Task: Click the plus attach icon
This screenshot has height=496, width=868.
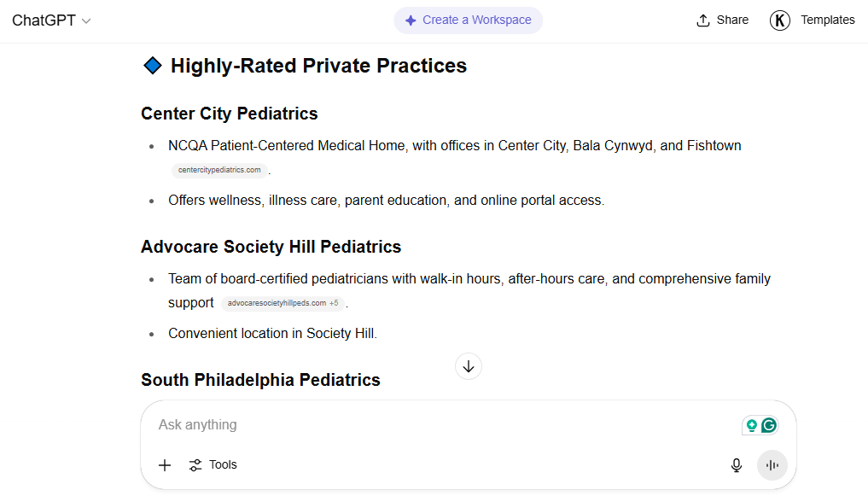Action: (165, 465)
